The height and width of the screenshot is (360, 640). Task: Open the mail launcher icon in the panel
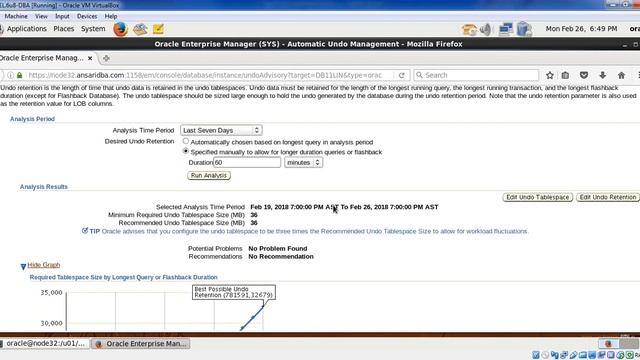point(140,29)
